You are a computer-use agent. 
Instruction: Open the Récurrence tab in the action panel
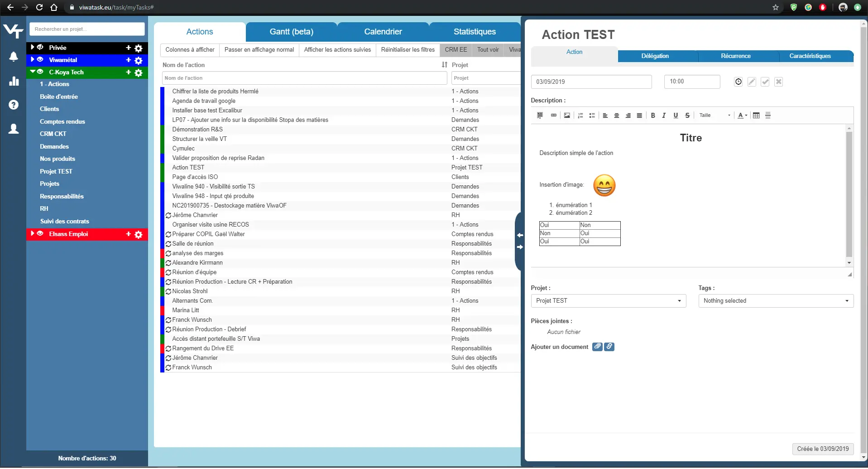tap(735, 56)
